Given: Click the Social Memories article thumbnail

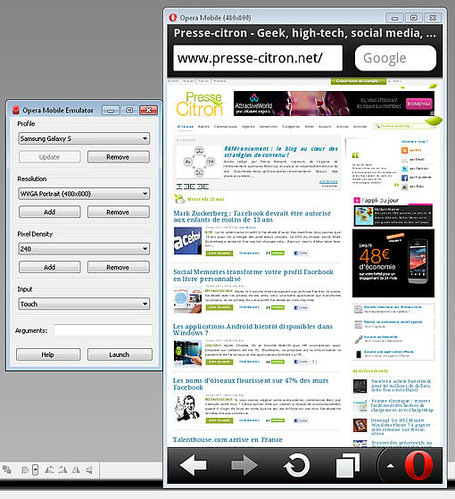Looking at the screenshot, I should click(188, 301).
